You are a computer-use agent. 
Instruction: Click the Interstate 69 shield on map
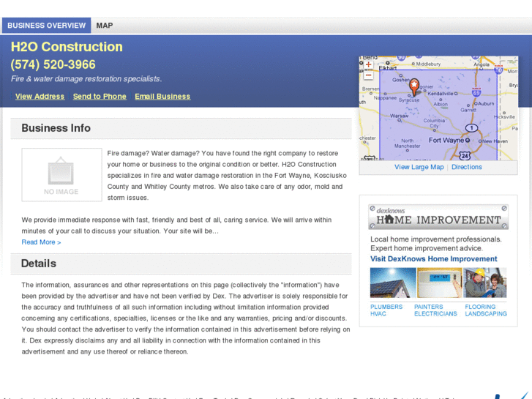[476, 92]
